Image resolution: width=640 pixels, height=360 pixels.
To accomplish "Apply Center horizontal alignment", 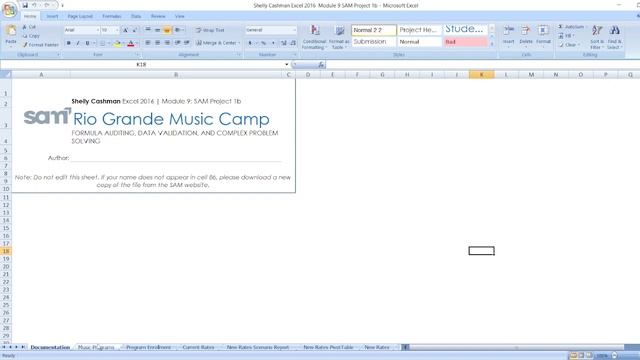I will click(x=158, y=43).
